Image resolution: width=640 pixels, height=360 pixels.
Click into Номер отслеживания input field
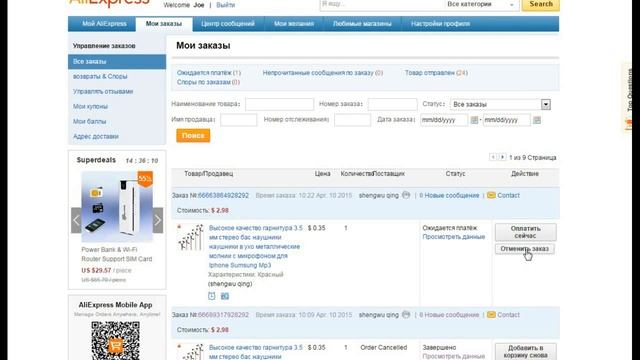click(x=352, y=120)
